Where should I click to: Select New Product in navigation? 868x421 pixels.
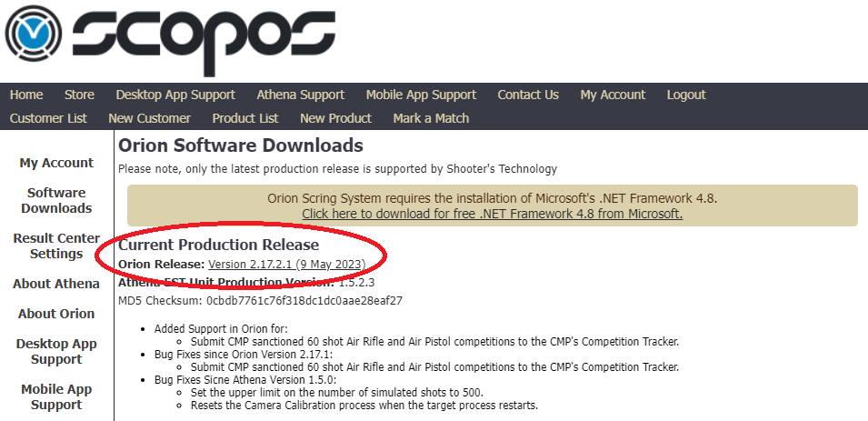(x=335, y=118)
